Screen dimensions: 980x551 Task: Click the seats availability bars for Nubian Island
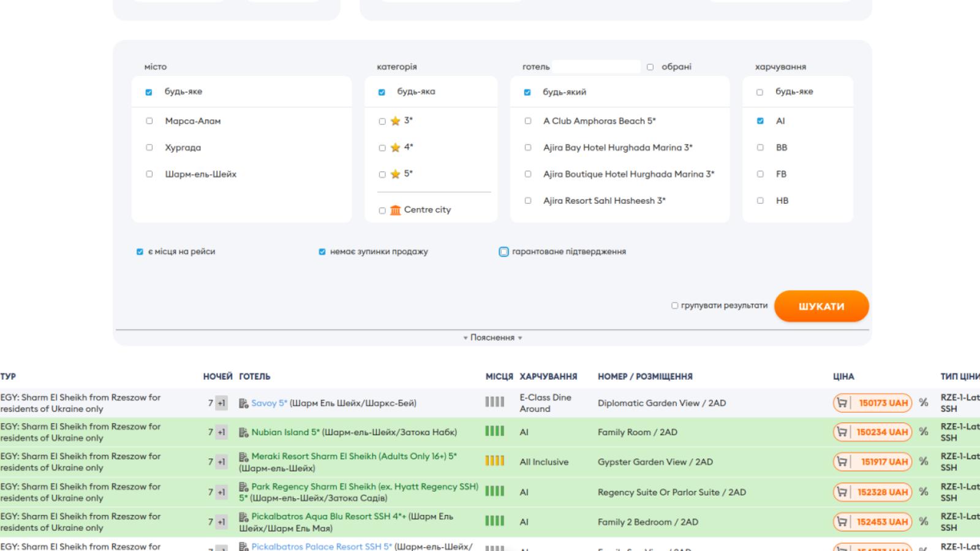(x=495, y=431)
